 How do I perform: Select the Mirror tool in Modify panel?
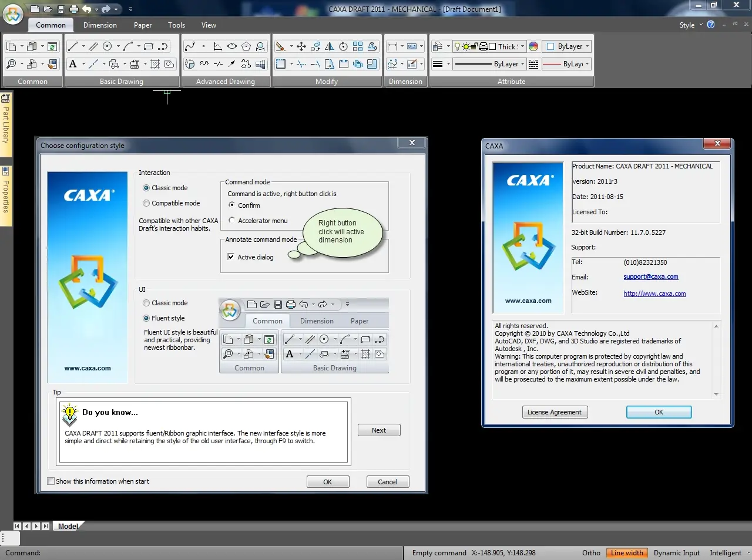tap(330, 46)
